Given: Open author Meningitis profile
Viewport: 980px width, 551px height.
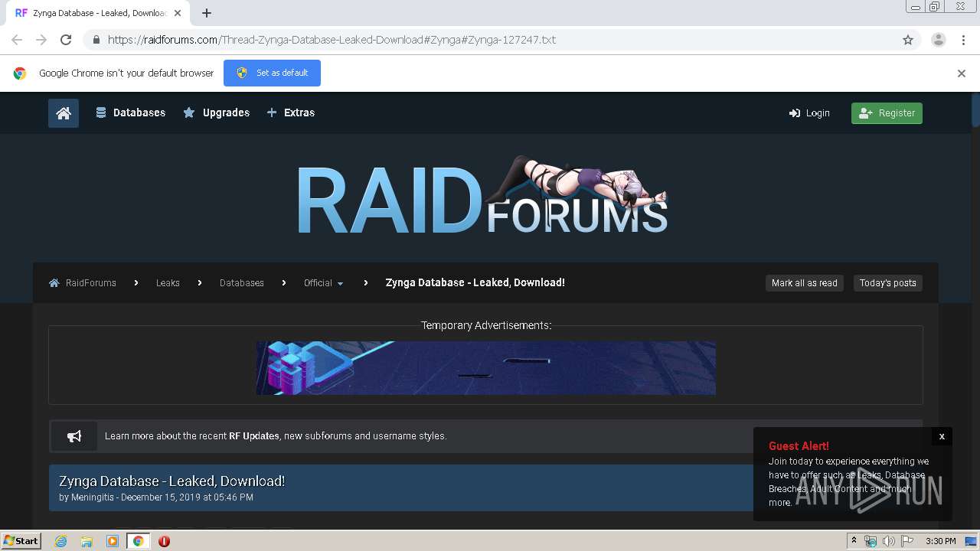Looking at the screenshot, I should pyautogui.click(x=93, y=497).
